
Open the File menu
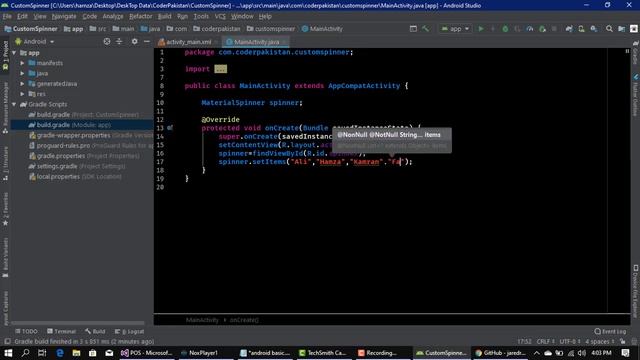7,16
